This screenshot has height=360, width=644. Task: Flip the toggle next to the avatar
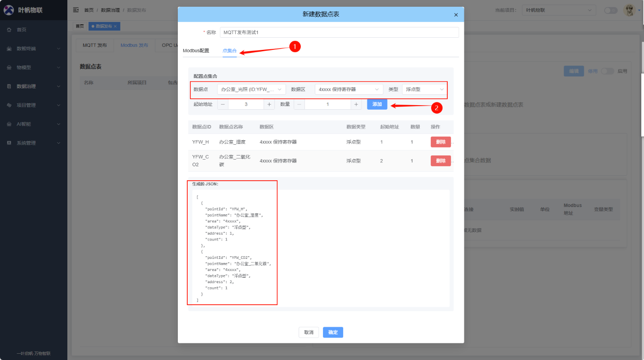tap(610, 10)
